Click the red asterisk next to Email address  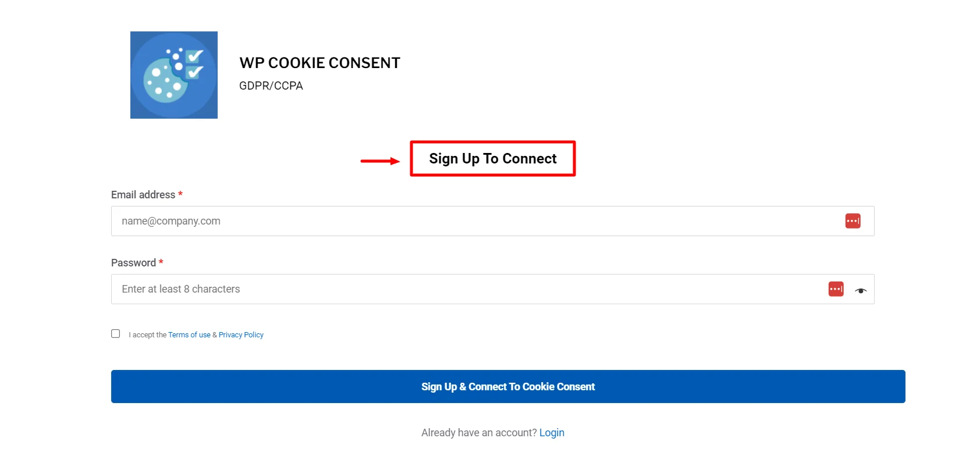pos(180,194)
